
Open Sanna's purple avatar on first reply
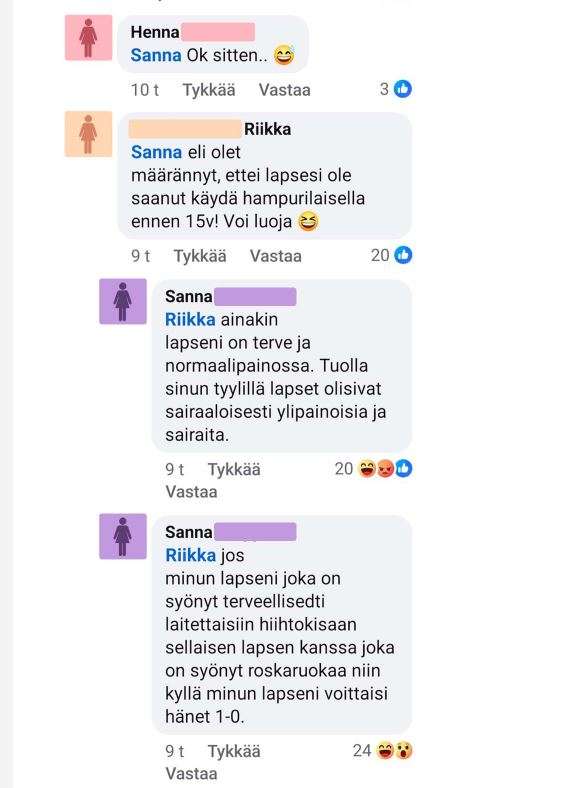123,302
